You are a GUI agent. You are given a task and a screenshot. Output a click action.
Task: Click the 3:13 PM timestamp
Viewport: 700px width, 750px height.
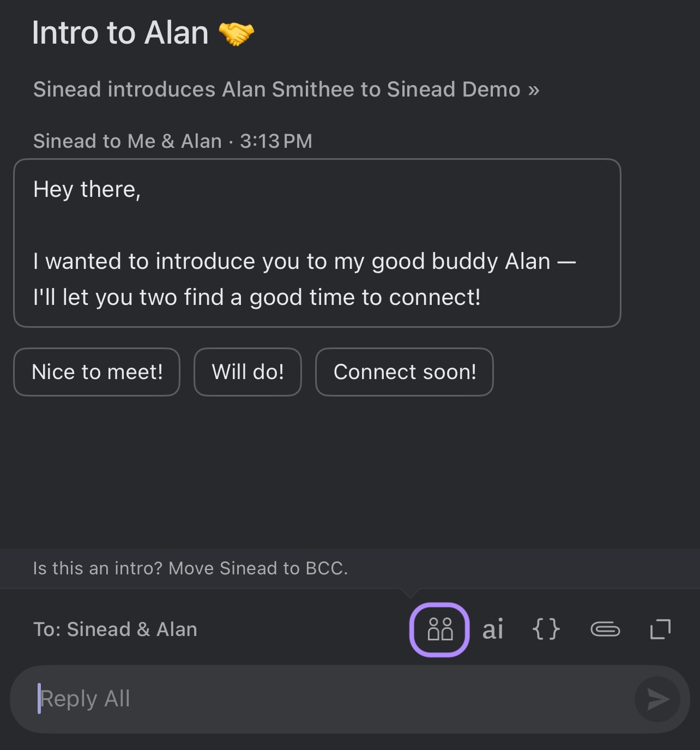(x=276, y=141)
